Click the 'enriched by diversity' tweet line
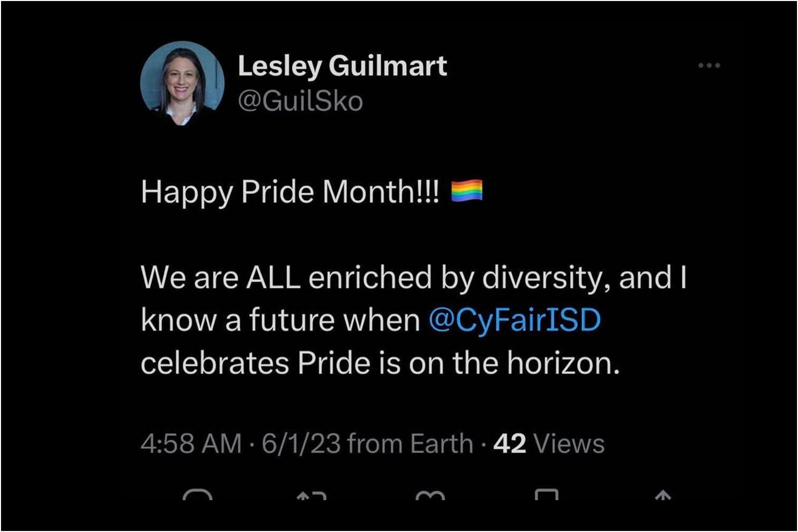798x532 pixels. click(414, 278)
